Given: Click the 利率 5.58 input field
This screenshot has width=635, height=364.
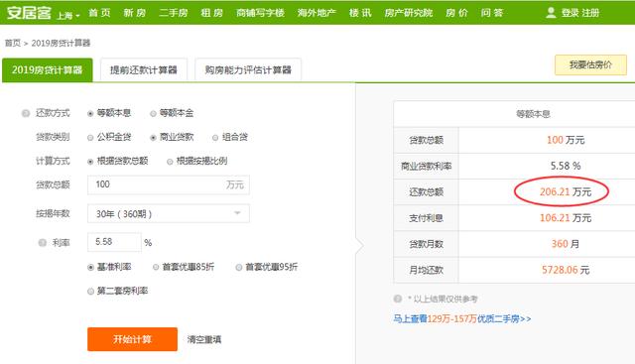Looking at the screenshot, I should pyautogui.click(x=114, y=242).
